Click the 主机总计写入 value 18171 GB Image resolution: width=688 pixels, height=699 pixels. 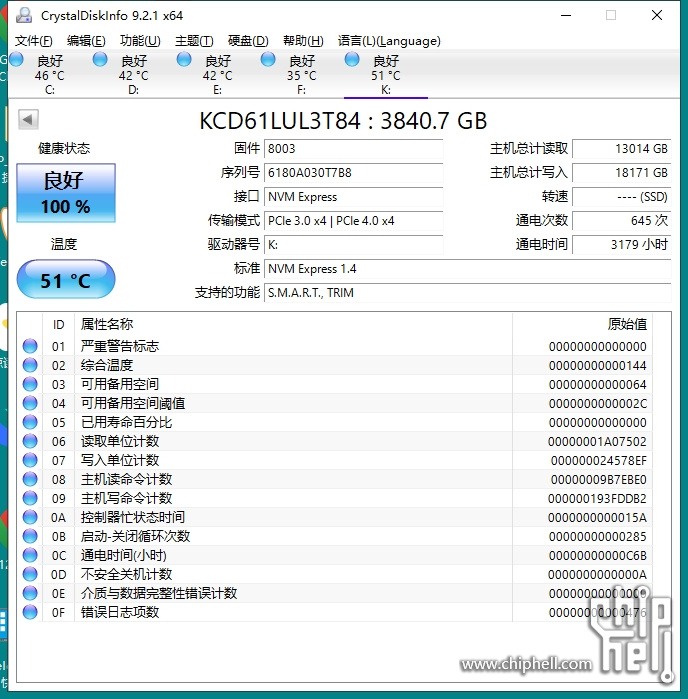pos(622,173)
